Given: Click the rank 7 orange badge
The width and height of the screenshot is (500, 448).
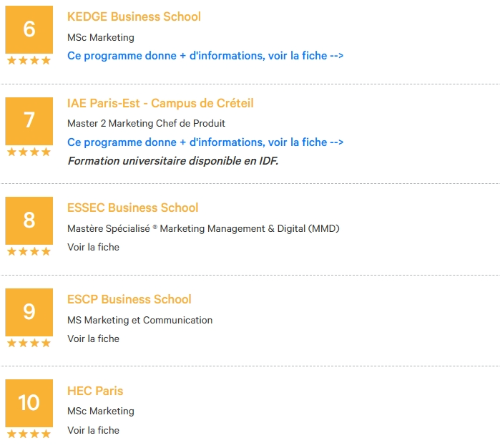Looking at the screenshot, I should [29, 121].
